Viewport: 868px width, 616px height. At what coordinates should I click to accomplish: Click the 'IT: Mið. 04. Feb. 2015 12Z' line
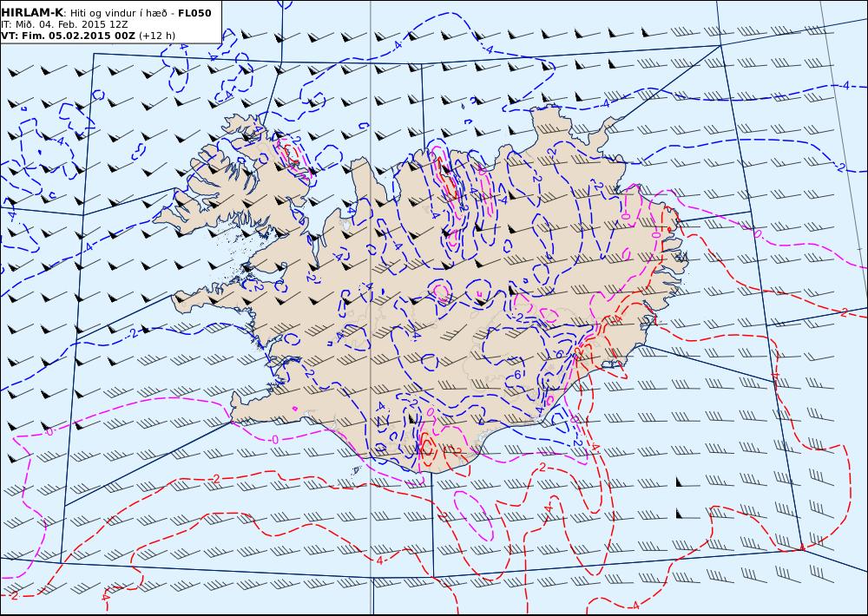coord(65,25)
